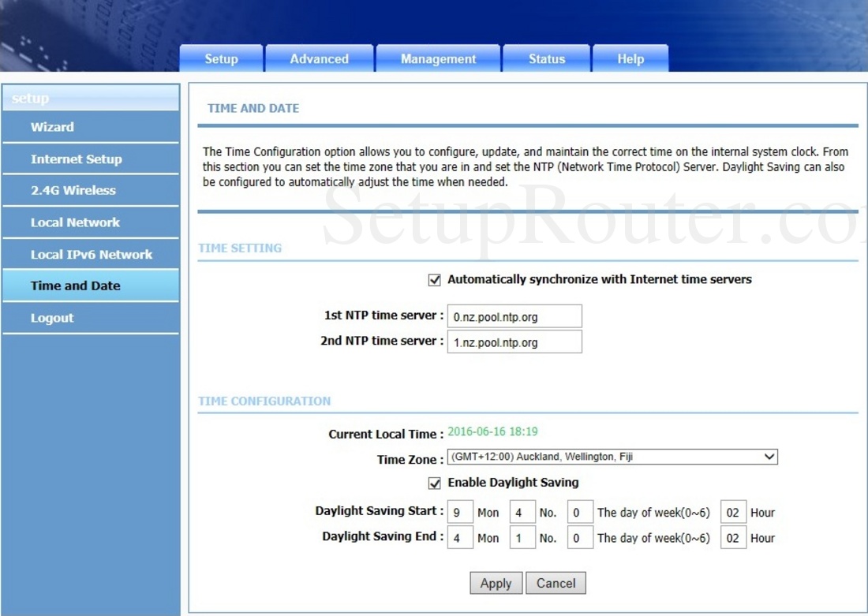The image size is (868, 616).
Task: Click Daylight Saving Start day of week field
Action: click(580, 512)
